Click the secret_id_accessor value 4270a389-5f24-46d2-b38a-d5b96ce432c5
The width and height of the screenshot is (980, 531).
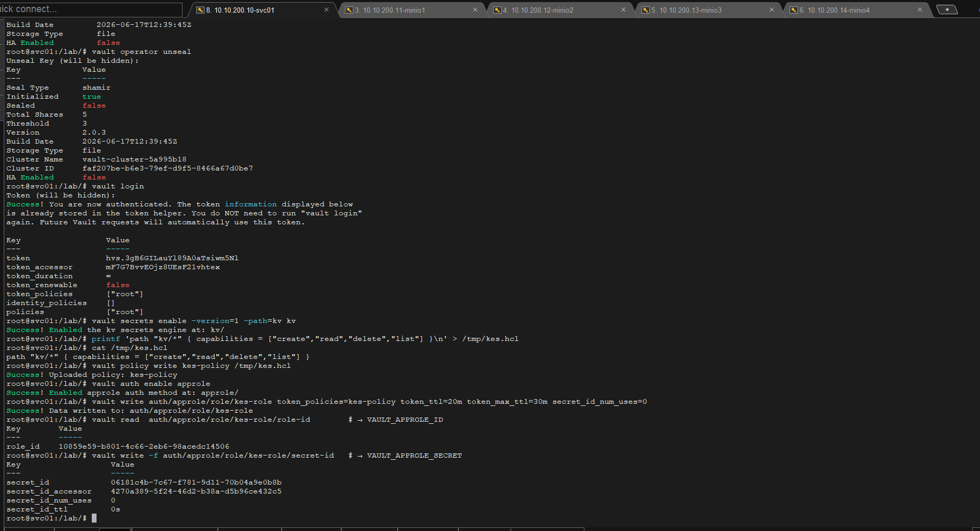click(x=196, y=491)
